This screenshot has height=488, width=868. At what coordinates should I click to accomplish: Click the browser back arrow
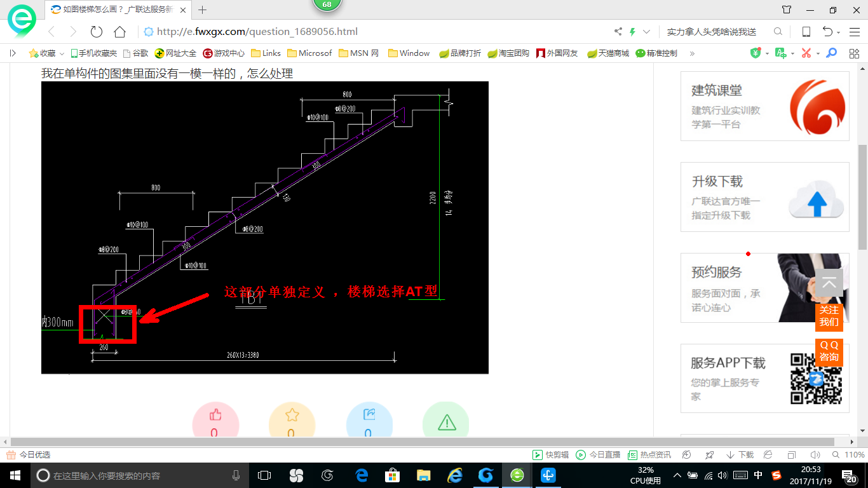tap(51, 32)
